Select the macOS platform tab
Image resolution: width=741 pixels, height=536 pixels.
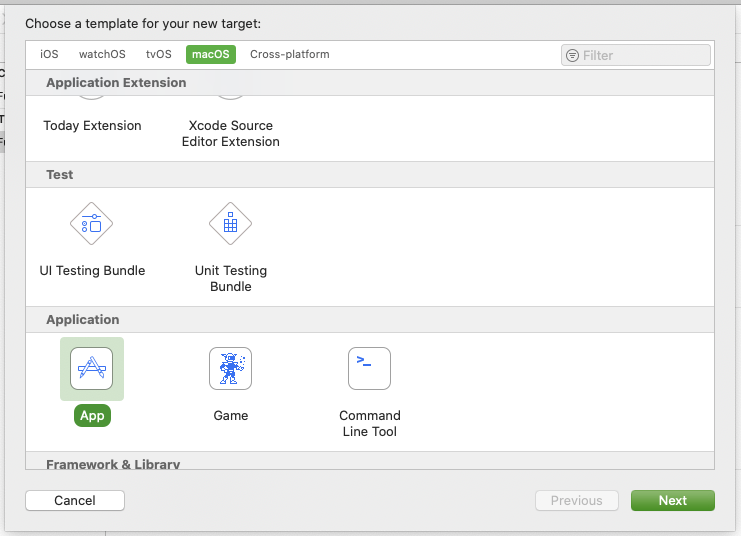211,54
